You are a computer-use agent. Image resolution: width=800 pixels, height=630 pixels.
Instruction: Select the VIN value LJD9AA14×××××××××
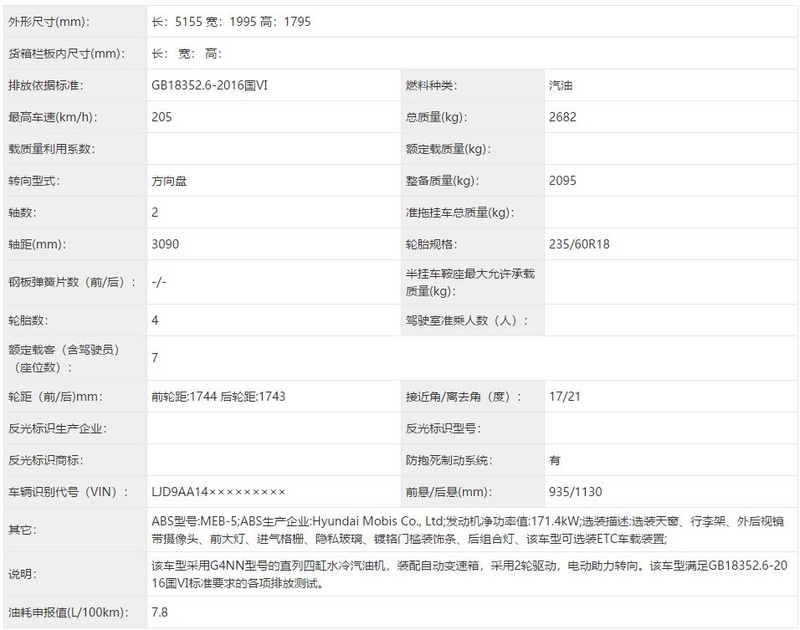(x=218, y=492)
